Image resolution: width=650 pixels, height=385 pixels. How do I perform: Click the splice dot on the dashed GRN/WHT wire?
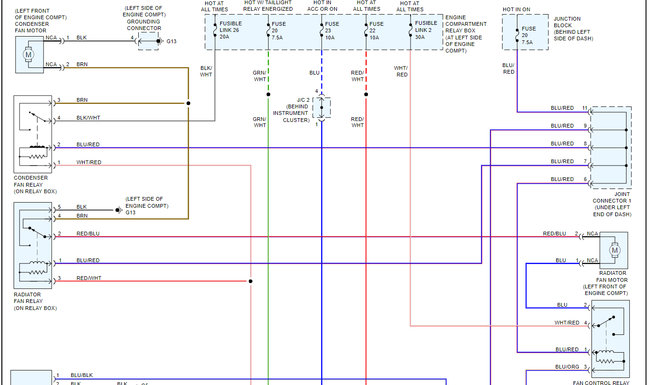[268, 94]
